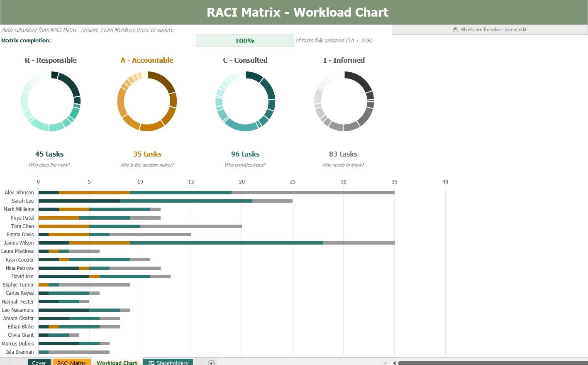Click the '96 tasks' total

pyautogui.click(x=245, y=154)
